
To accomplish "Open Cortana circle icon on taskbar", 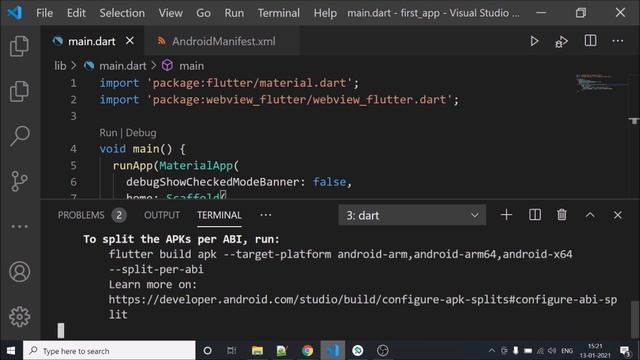I will (x=207, y=351).
